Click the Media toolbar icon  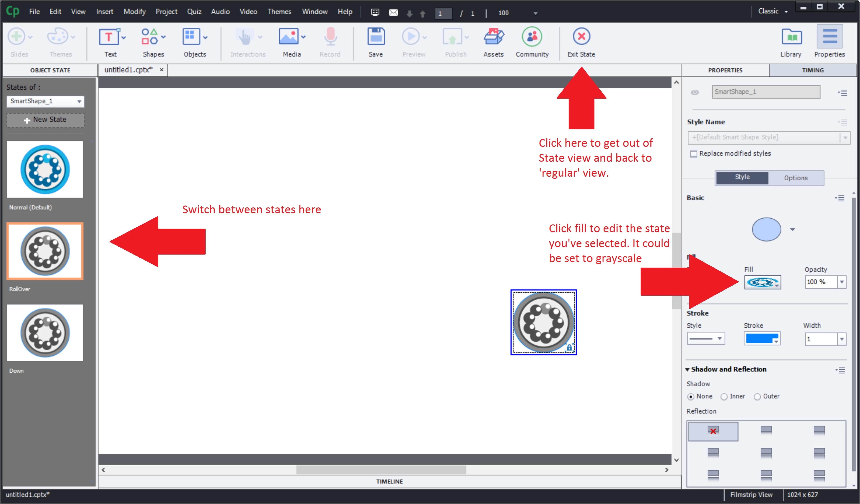point(289,36)
